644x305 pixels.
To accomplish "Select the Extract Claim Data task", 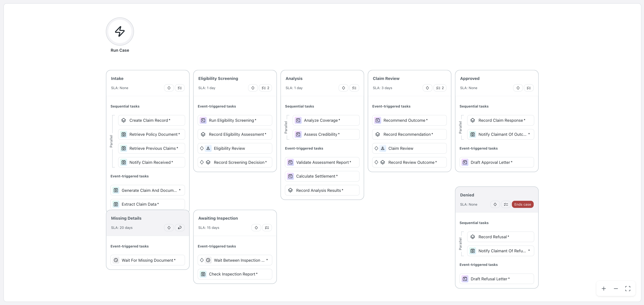I will coord(148,204).
